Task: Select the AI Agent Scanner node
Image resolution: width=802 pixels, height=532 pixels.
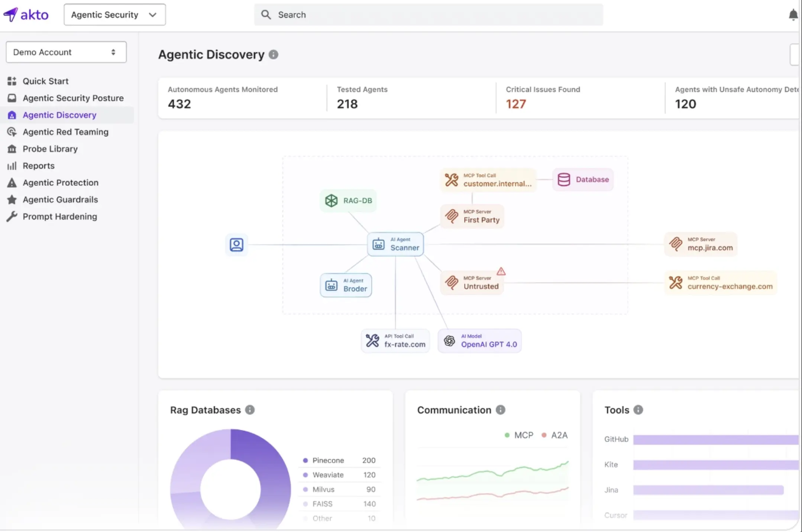Action: [x=395, y=244]
